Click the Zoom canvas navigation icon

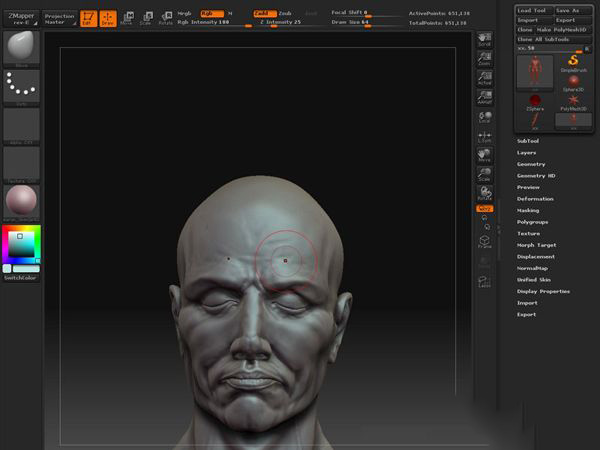click(484, 59)
